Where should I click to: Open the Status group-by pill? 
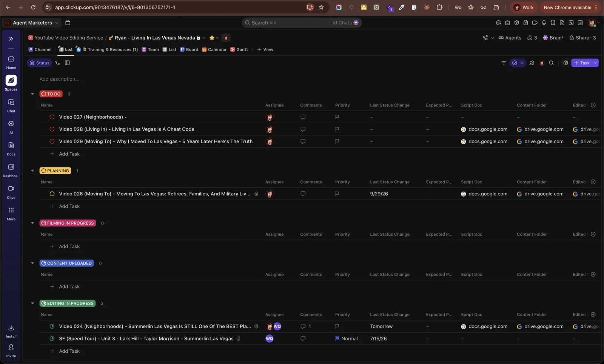click(39, 63)
